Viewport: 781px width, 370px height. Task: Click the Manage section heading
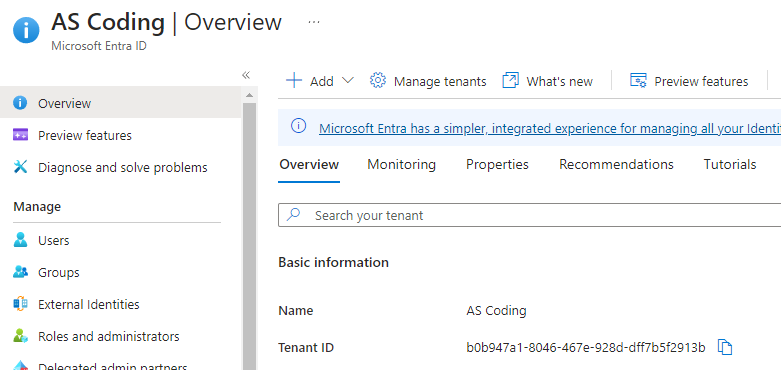pos(37,206)
